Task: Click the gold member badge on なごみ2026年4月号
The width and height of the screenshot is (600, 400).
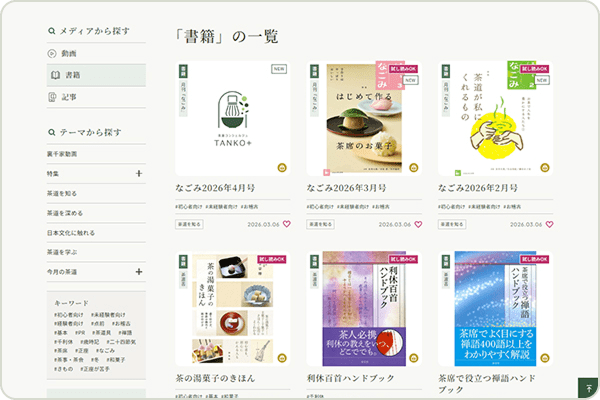Action: pyautogui.click(x=283, y=168)
